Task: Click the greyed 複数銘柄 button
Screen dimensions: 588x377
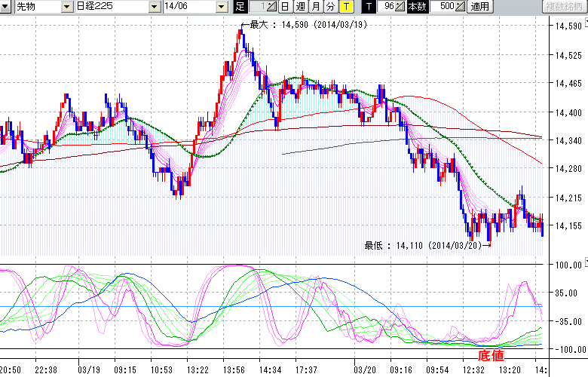Action: coord(564,7)
